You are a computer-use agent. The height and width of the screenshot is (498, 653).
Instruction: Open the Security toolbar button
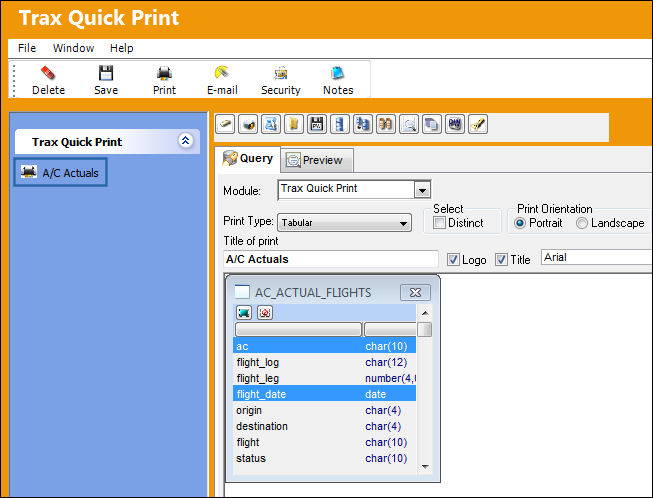pos(281,80)
